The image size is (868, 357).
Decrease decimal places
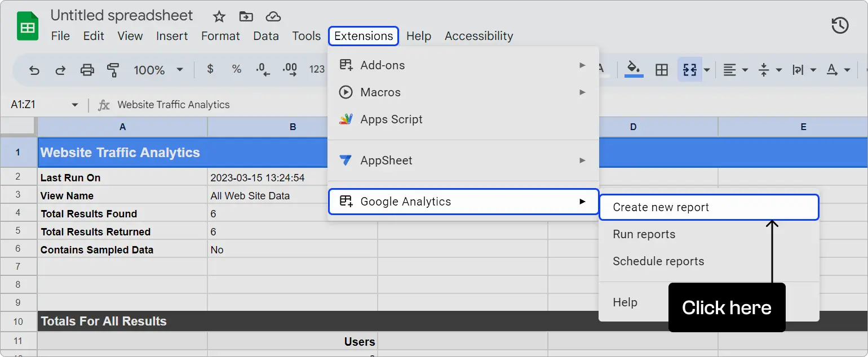point(262,69)
